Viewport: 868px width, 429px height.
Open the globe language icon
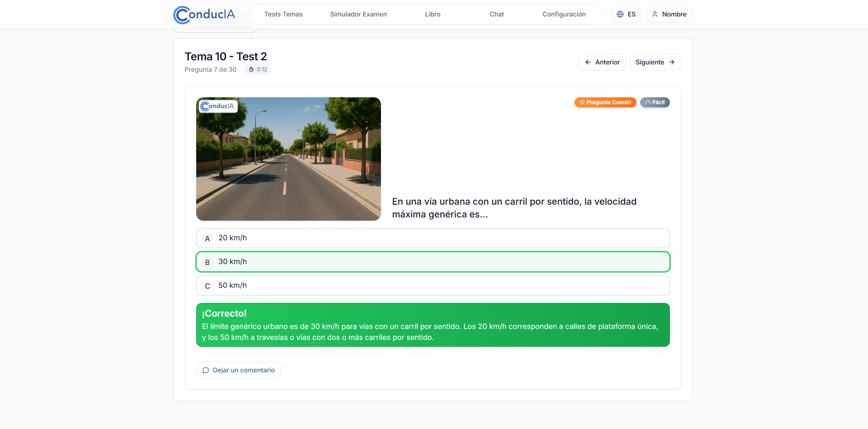pyautogui.click(x=620, y=14)
